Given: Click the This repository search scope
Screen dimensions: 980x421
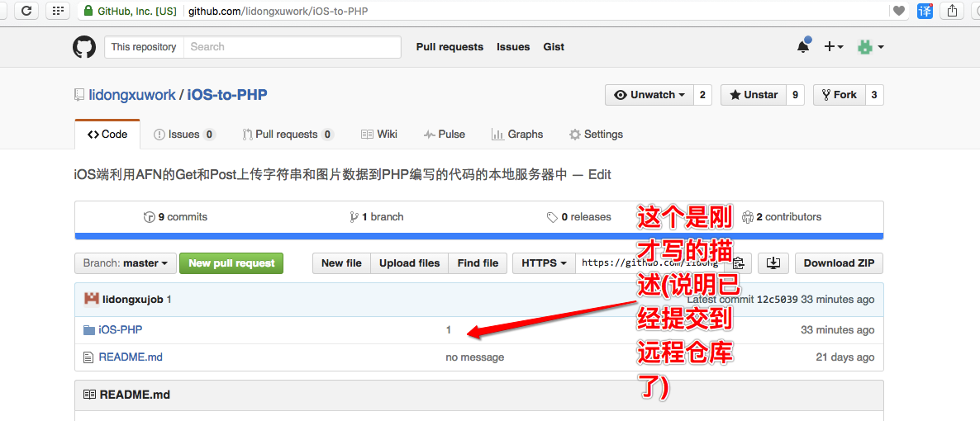Looking at the screenshot, I should [144, 47].
